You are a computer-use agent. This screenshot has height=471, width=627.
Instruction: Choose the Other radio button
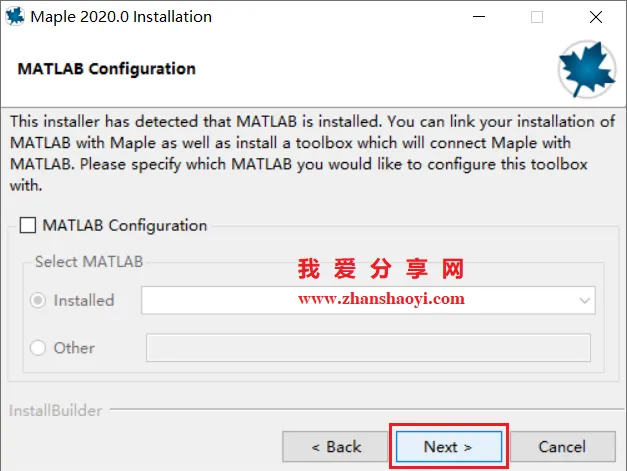pyautogui.click(x=38, y=347)
